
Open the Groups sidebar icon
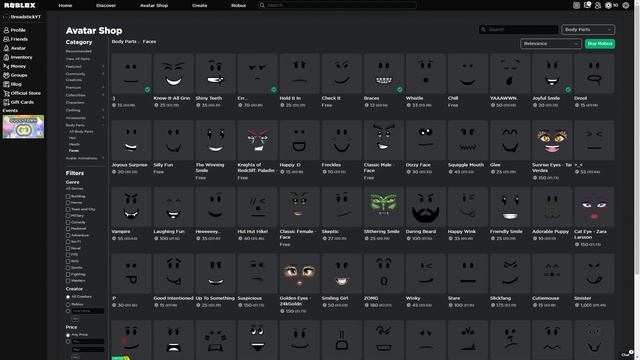coord(6,75)
